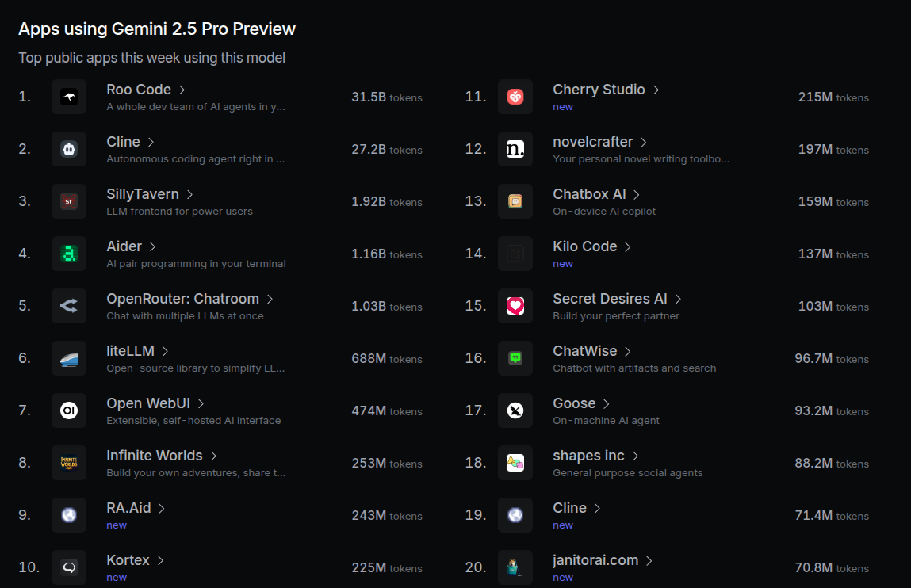
Task: Click the arrow next to RA.Aid
Action: pyautogui.click(x=162, y=509)
